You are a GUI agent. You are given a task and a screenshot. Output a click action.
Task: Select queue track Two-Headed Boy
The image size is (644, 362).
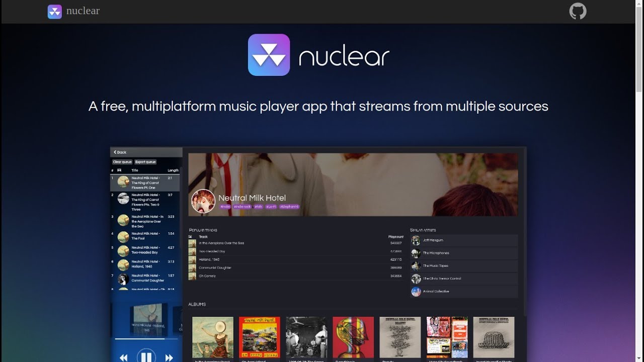click(x=145, y=250)
